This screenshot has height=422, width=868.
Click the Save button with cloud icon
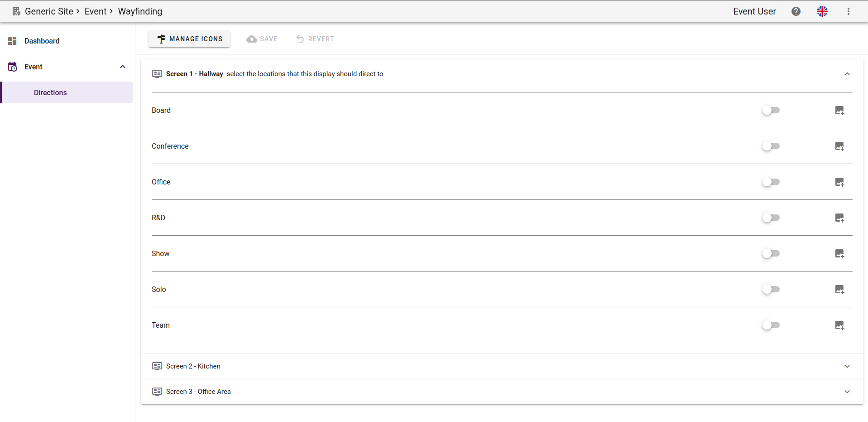(262, 39)
